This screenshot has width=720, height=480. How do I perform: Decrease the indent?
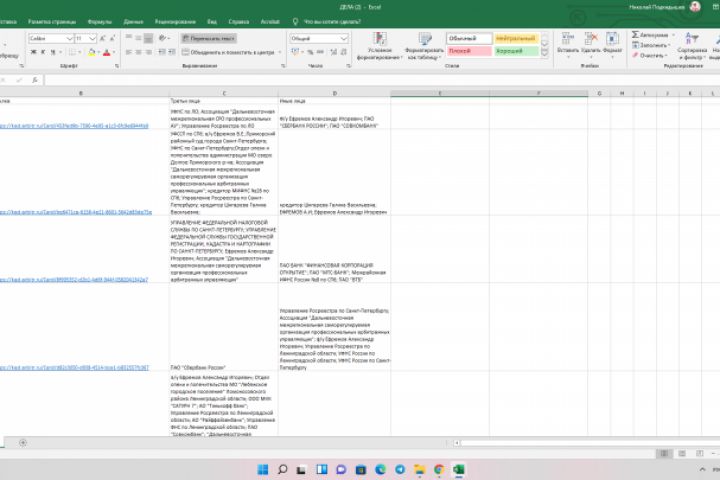click(162, 52)
